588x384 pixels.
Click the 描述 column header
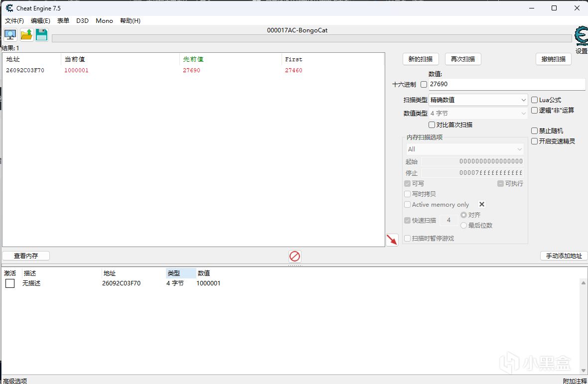point(62,273)
